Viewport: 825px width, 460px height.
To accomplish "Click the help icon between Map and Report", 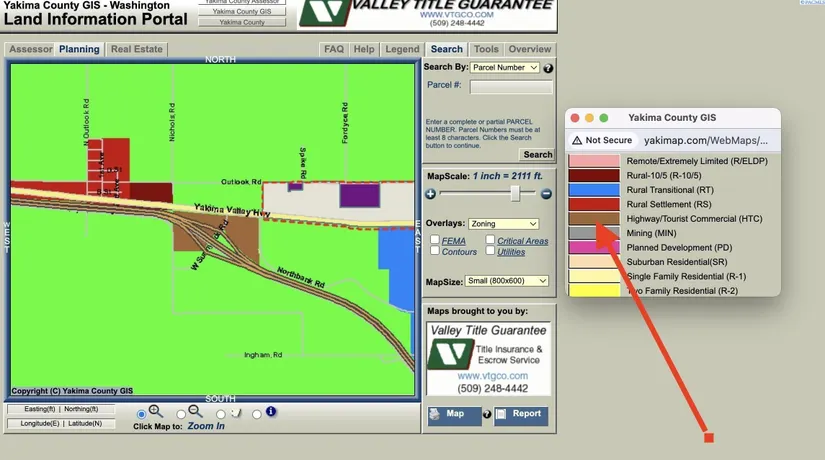I will pos(487,414).
